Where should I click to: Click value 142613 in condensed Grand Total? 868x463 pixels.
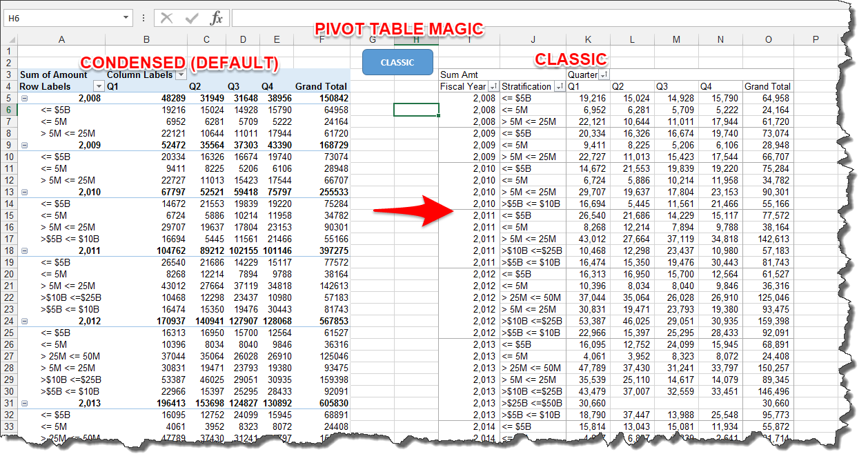[333, 286]
